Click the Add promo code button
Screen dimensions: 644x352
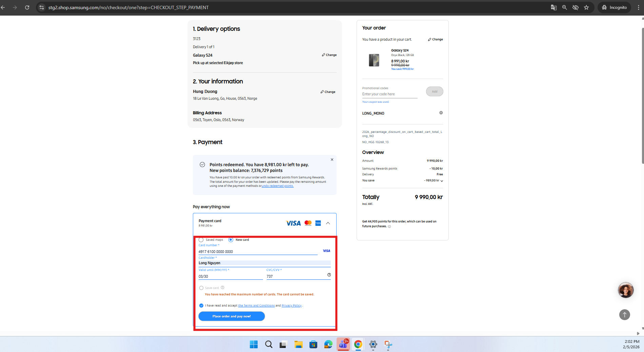(435, 91)
